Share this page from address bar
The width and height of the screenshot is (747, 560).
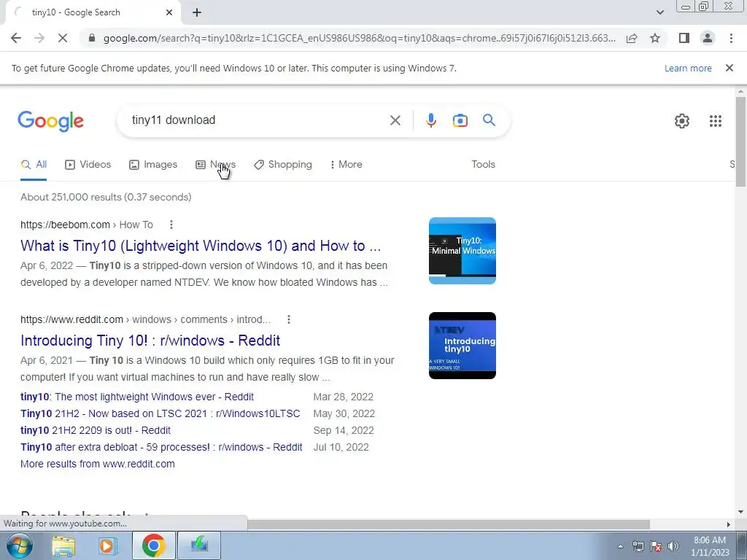(632, 38)
